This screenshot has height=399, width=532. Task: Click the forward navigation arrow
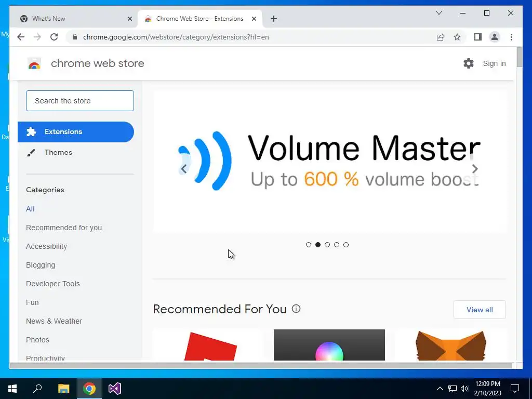coord(37,37)
